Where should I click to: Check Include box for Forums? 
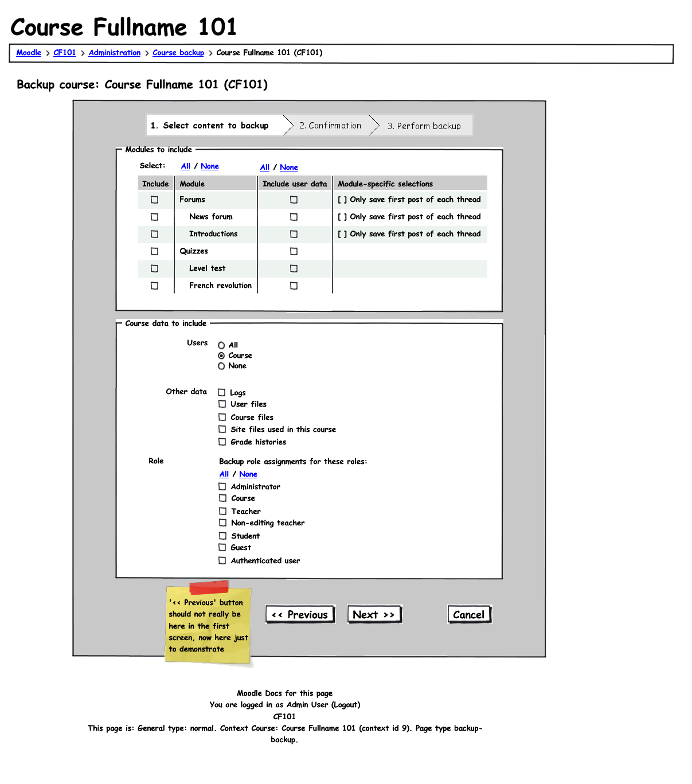tap(154, 200)
